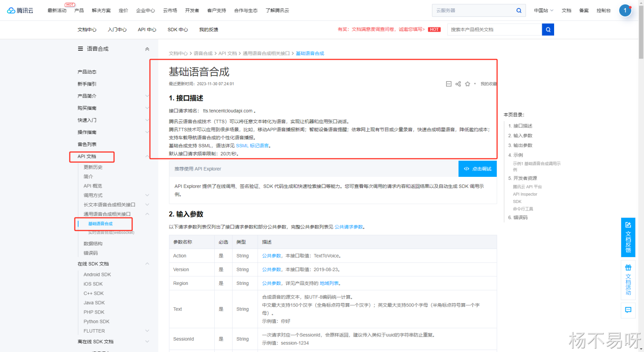Open the 我的反馈 tab
This screenshot has width=644, height=352.
[208, 30]
